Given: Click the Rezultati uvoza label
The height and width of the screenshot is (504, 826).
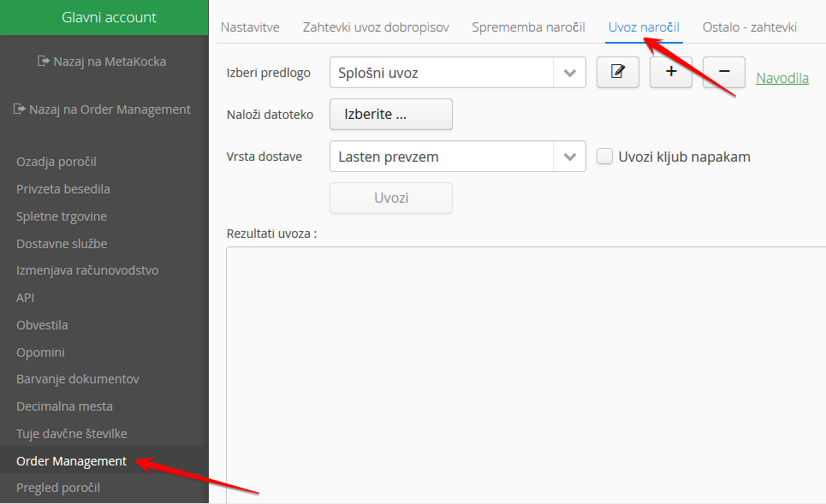Looking at the screenshot, I should coord(272,234).
